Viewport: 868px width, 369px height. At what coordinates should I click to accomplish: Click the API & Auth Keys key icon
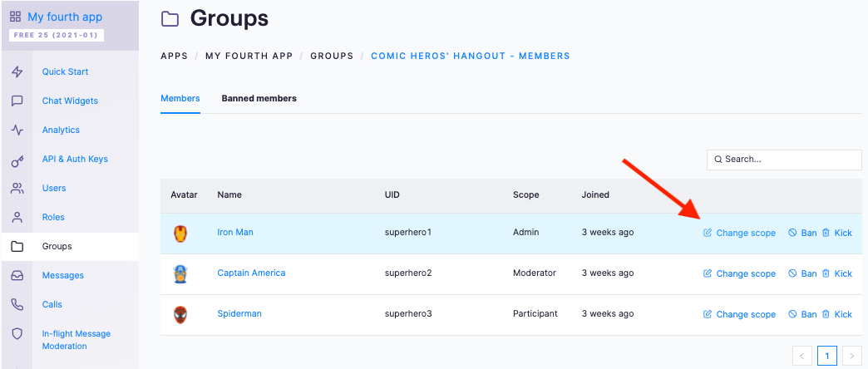click(x=17, y=160)
